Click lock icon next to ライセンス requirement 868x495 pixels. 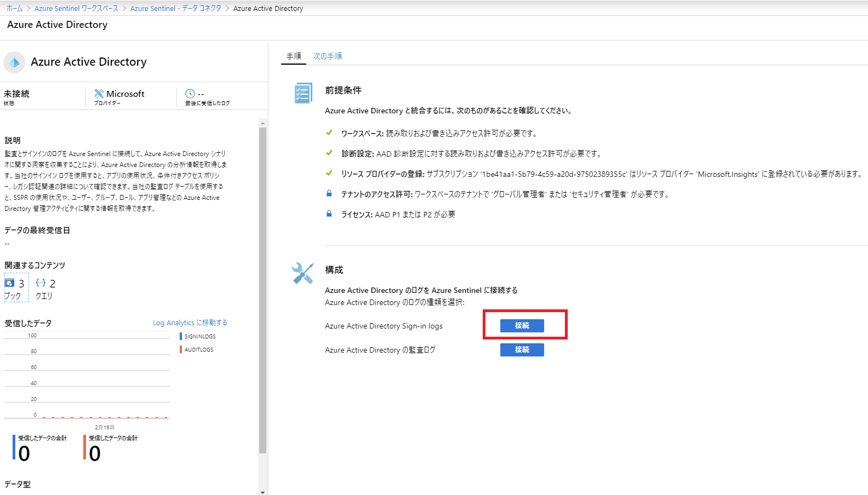click(329, 214)
